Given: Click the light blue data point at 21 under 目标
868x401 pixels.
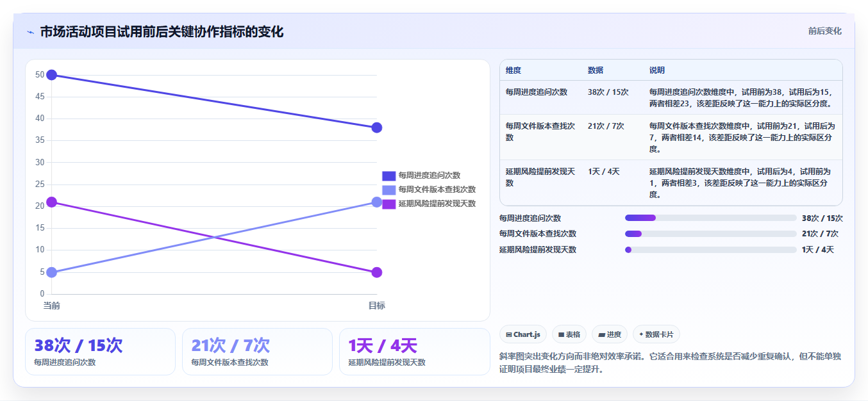Looking at the screenshot, I should [x=376, y=202].
